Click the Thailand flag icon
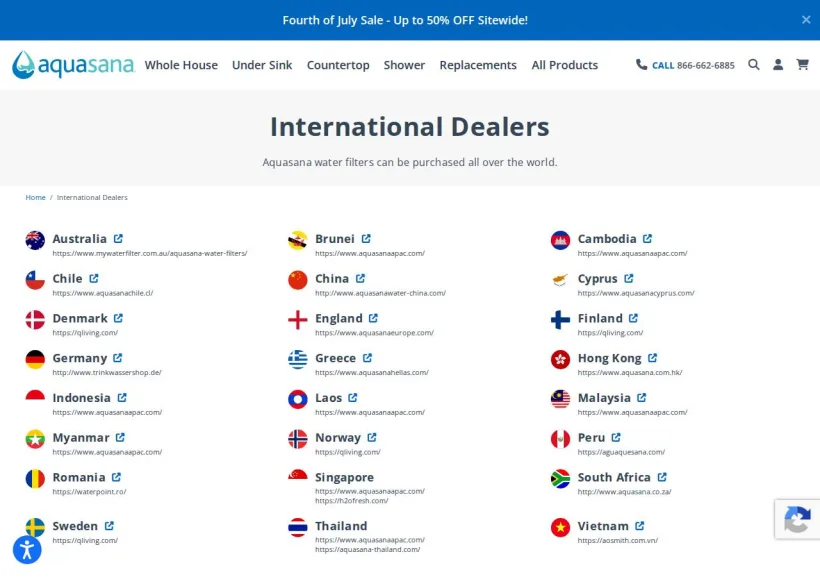The image size is (820, 577). pos(298,527)
